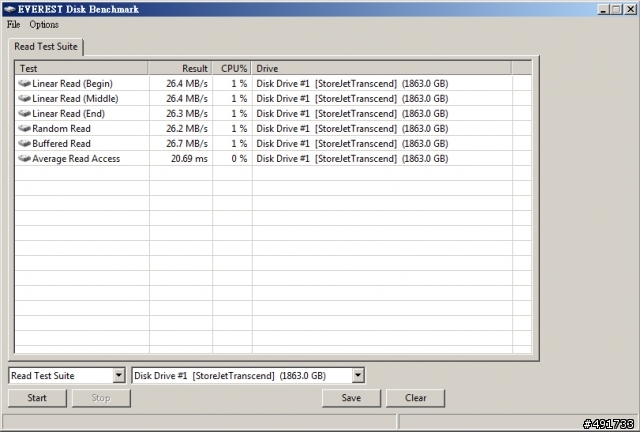The width and height of the screenshot is (640, 432).
Task: Click the 26.3 MB/s result value
Action: (187, 114)
